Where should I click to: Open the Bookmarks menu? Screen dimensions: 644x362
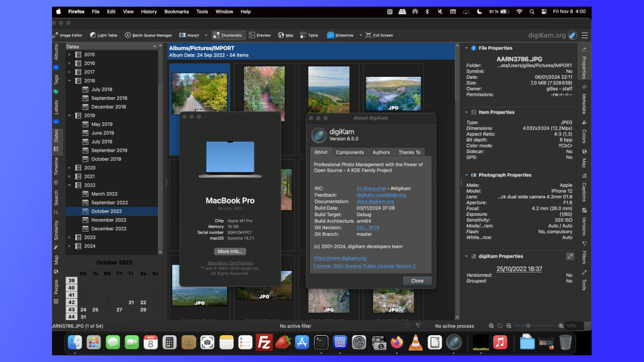tap(177, 11)
